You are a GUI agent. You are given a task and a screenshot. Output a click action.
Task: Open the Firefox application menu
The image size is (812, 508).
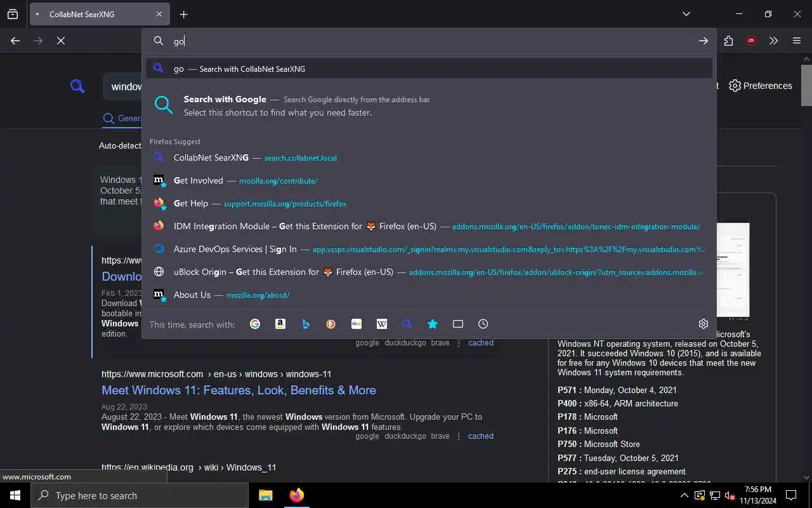pyautogui.click(x=797, y=41)
